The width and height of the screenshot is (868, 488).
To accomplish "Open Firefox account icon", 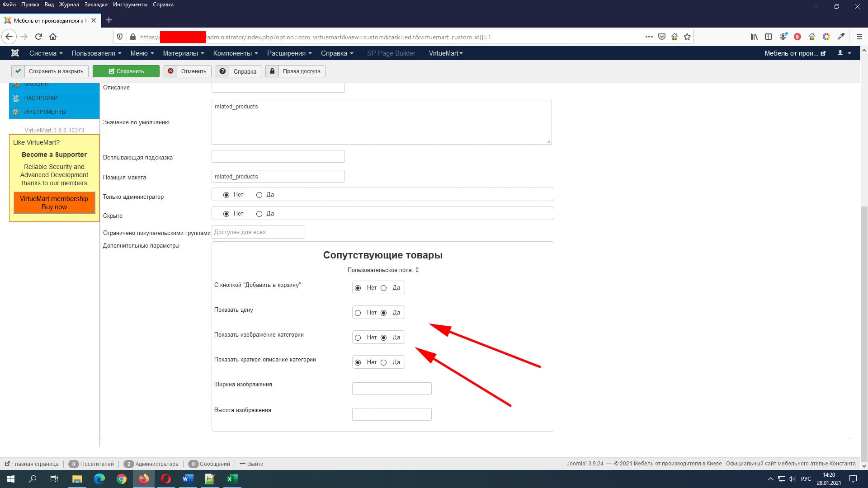I will point(783,37).
